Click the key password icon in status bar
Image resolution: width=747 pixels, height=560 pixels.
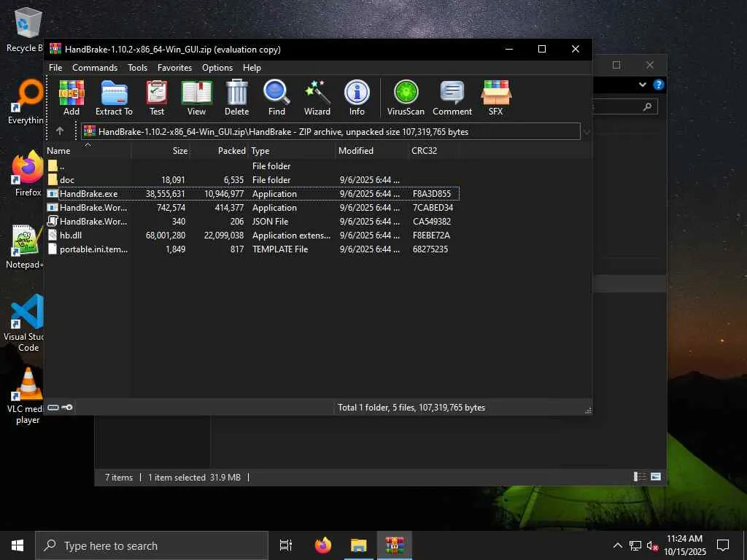67,408
